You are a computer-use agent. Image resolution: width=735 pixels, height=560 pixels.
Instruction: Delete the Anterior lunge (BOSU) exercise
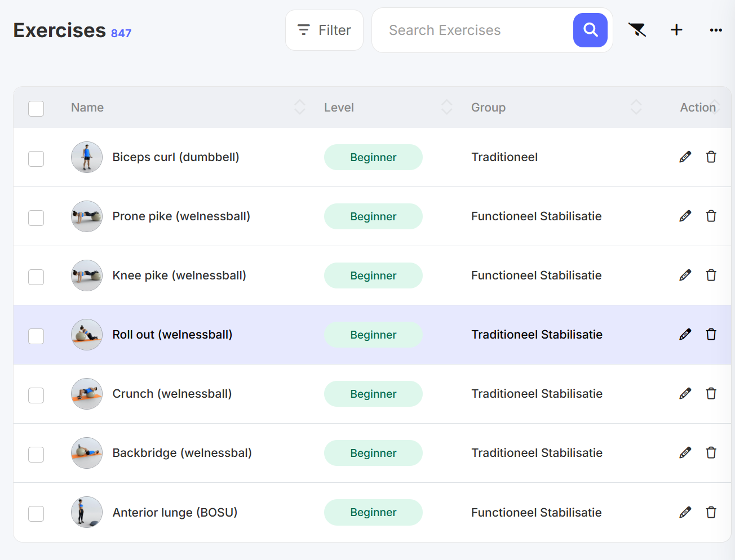click(711, 513)
